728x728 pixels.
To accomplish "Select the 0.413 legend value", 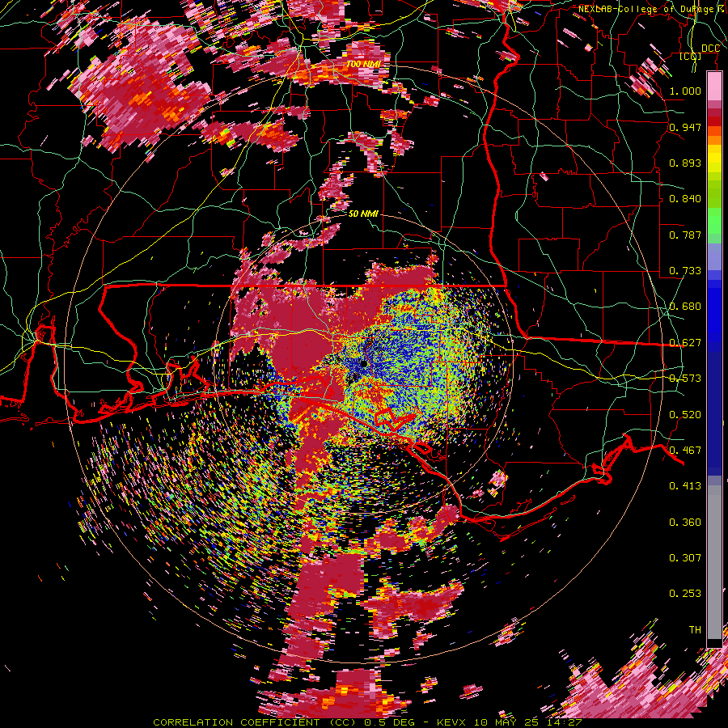I will coord(685,486).
